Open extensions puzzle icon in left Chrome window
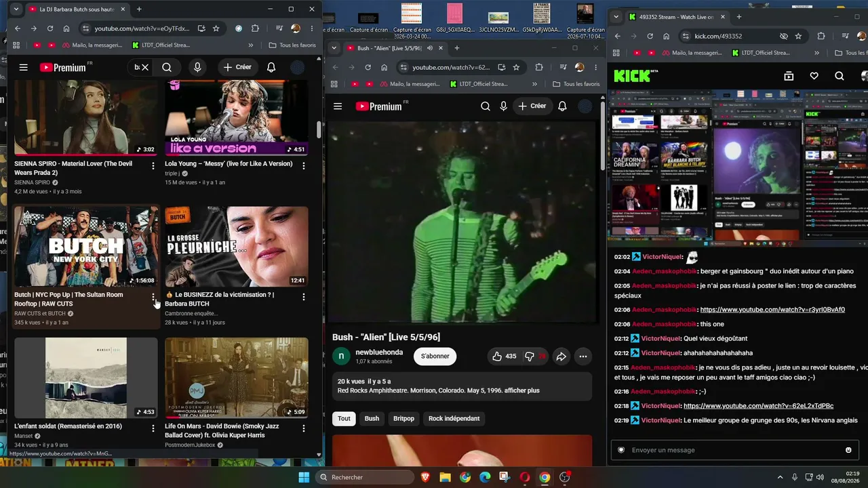868x488 pixels. [x=255, y=28]
